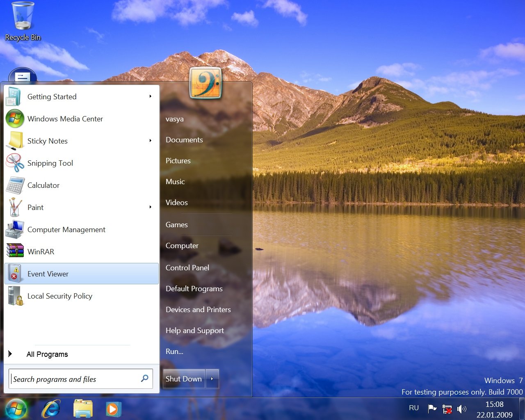Click the clock showing 15:08
Viewport: 525px width, 420px height.
[495, 404]
